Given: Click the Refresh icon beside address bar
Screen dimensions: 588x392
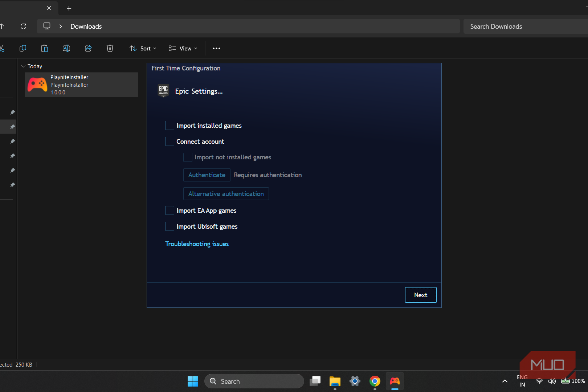Looking at the screenshot, I should [x=24, y=26].
